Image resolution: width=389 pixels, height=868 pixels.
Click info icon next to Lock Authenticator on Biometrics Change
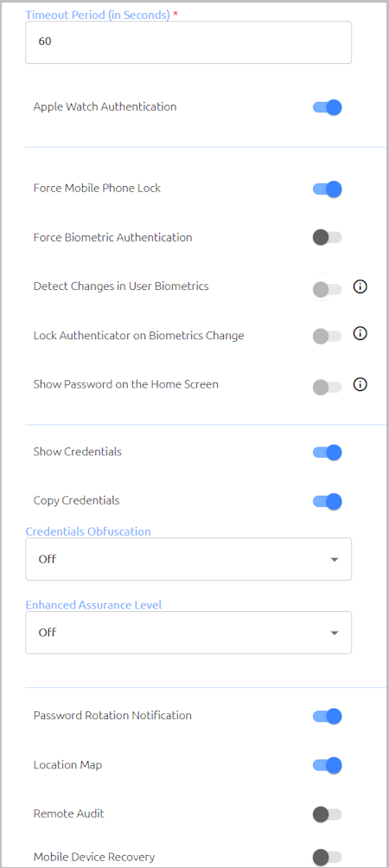360,334
